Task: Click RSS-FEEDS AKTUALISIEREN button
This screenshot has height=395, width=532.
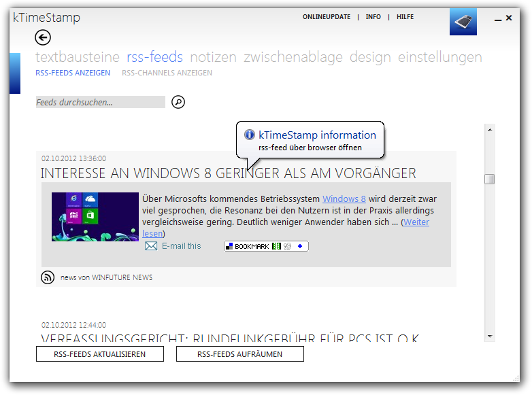Action: click(100, 354)
